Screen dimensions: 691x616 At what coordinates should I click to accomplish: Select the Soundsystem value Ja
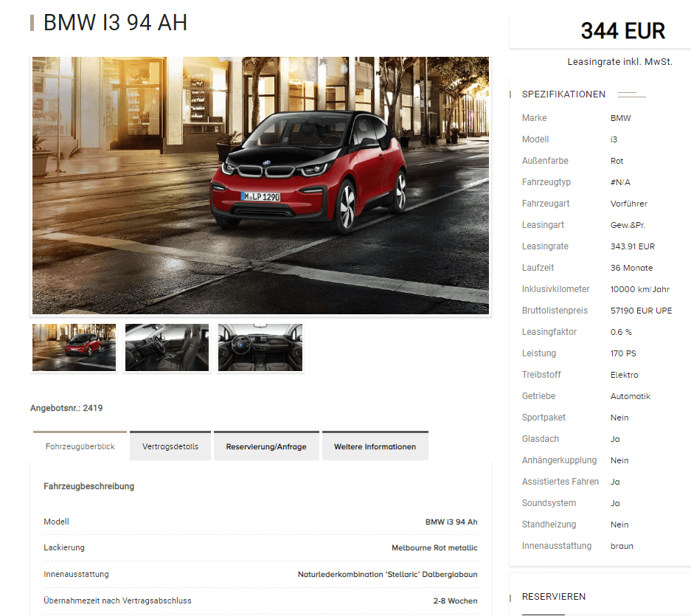(x=615, y=503)
